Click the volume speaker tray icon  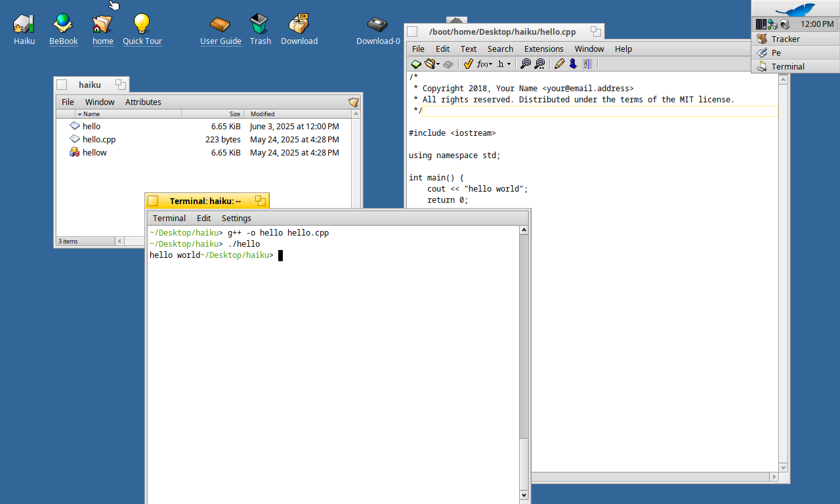784,24
